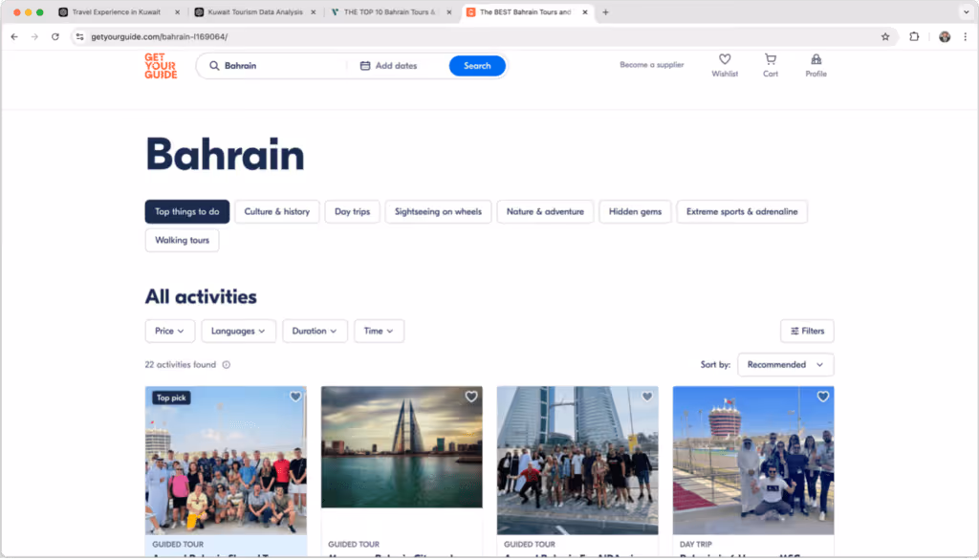Wishlist the Day Trip card heart

point(823,397)
